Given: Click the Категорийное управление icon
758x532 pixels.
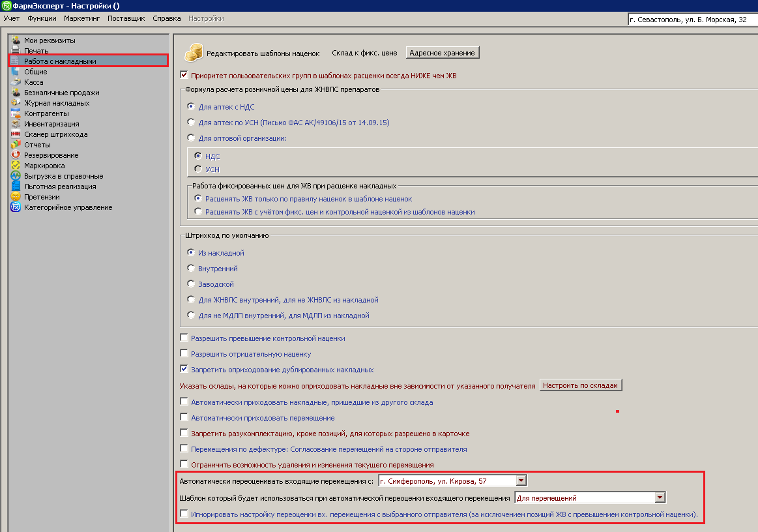Looking at the screenshot, I should (x=16, y=207).
